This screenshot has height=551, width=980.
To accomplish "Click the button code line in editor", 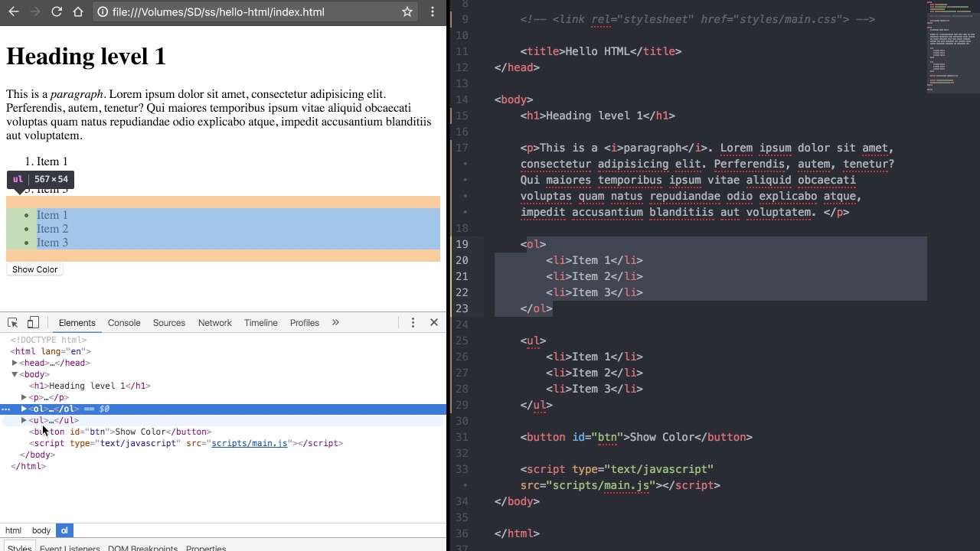I will (x=636, y=437).
